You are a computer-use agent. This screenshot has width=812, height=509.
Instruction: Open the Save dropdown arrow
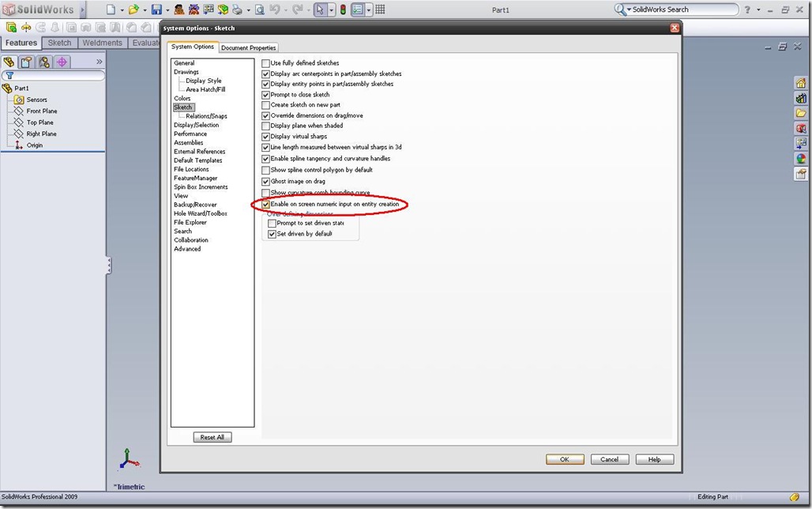167,9
